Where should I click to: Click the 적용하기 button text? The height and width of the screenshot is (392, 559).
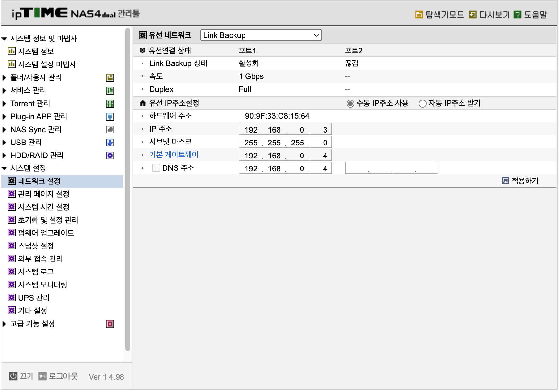pyautogui.click(x=525, y=181)
